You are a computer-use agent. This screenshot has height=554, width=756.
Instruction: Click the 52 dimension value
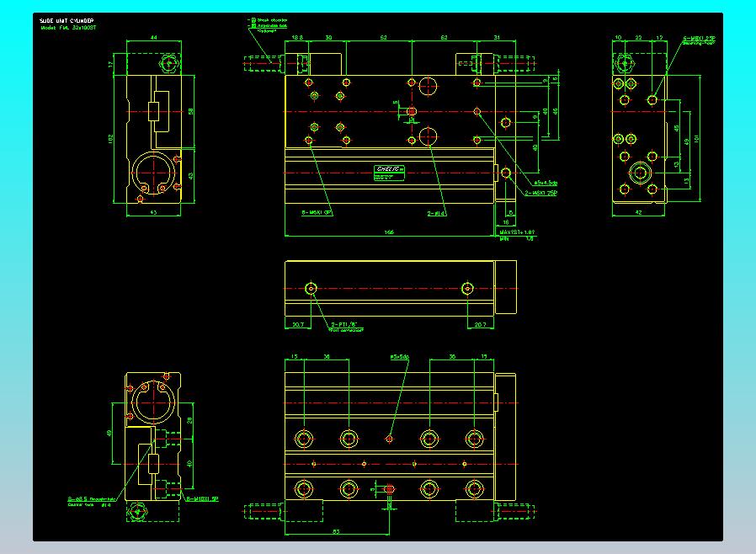(383, 37)
